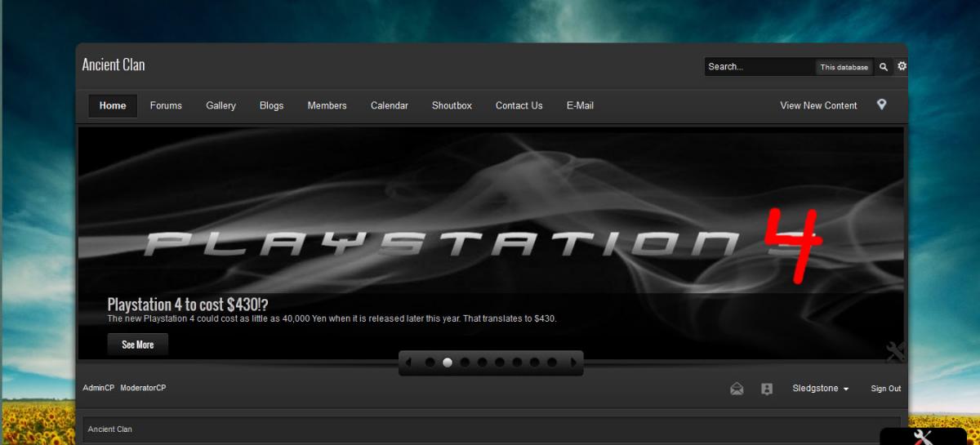
Task: Click View New Content link
Action: pyautogui.click(x=818, y=105)
